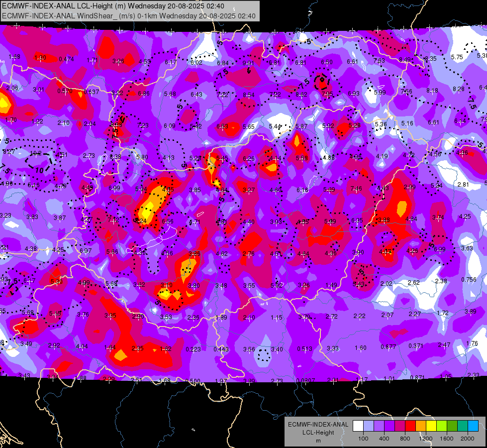Click the grid value 8.54
487x448 pixels.
(248, 95)
